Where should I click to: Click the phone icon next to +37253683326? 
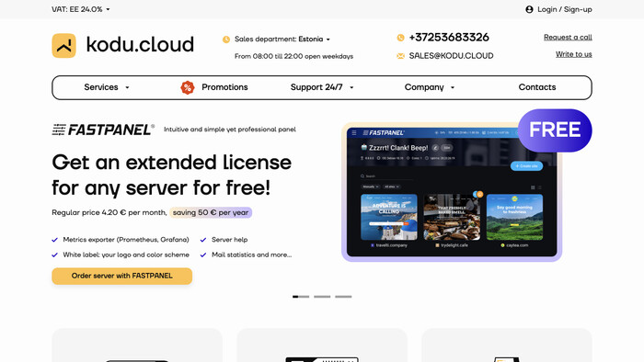400,38
